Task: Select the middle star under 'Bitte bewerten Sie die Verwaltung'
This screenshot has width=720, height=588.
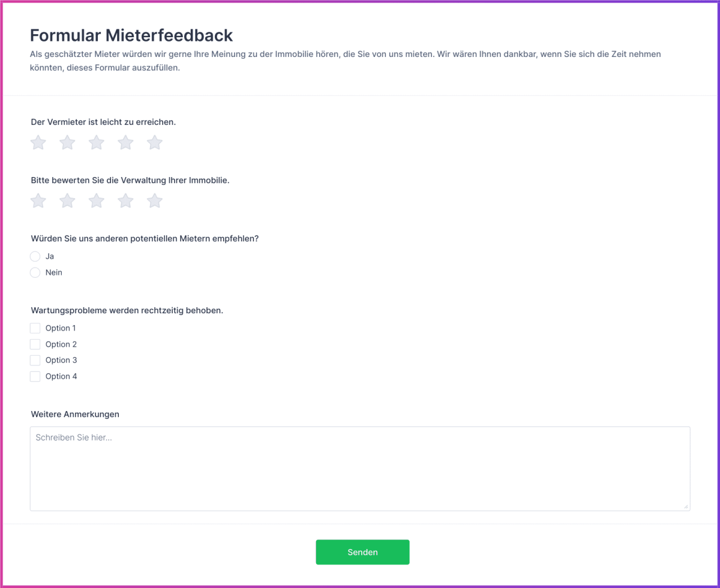Action: pyautogui.click(x=96, y=201)
